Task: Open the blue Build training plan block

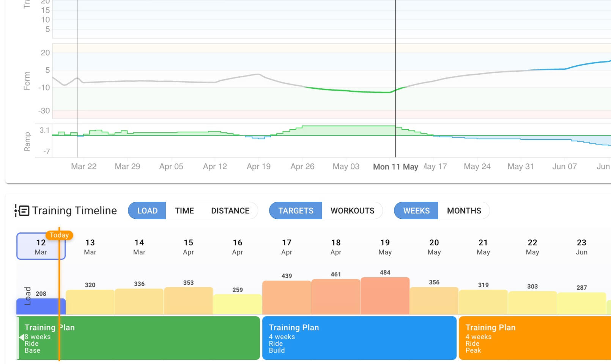Action: pos(359,338)
